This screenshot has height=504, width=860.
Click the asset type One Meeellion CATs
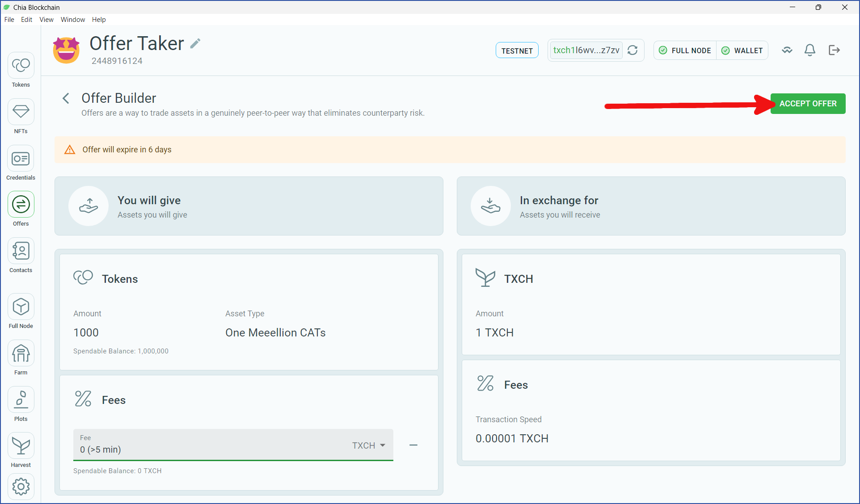(x=275, y=332)
